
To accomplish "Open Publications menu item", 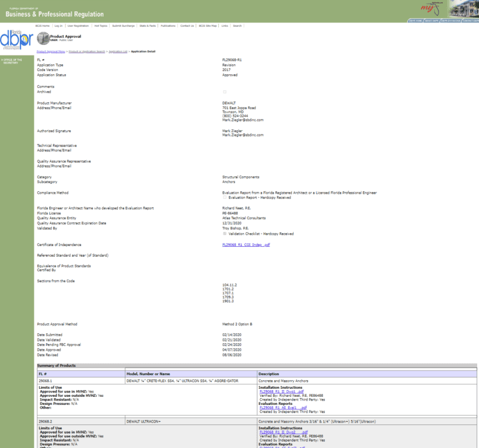I will click(168, 26).
